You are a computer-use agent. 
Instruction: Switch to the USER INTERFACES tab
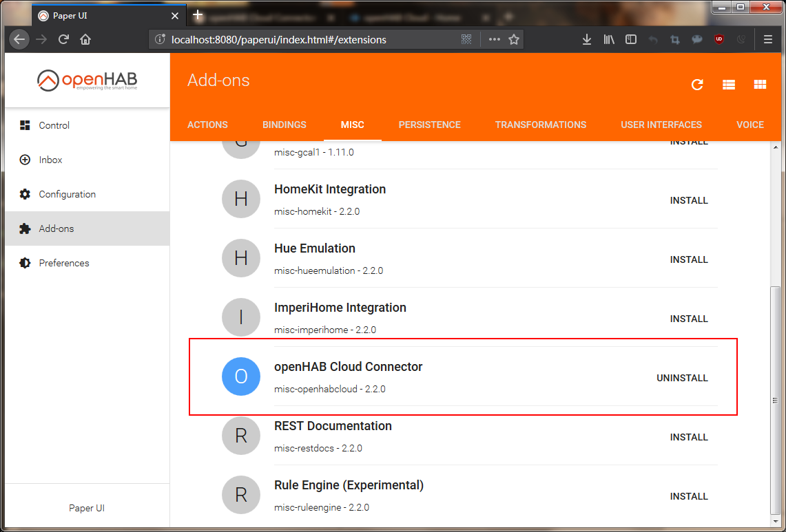(661, 125)
